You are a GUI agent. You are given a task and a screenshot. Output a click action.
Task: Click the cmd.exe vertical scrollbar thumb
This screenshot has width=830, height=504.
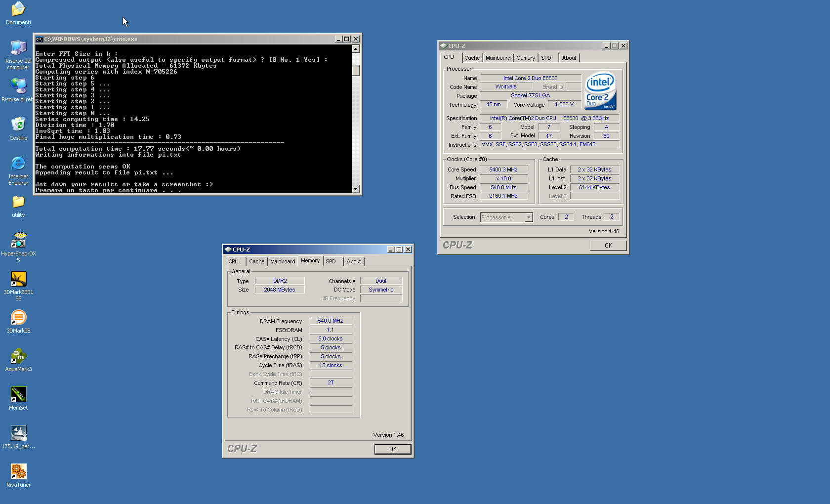[355, 70]
